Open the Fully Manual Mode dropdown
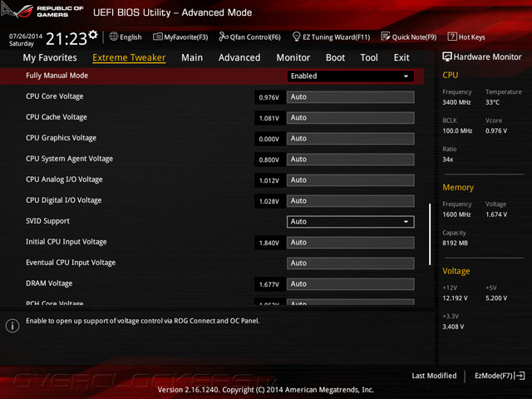The height and width of the screenshot is (399, 532). coord(351,76)
